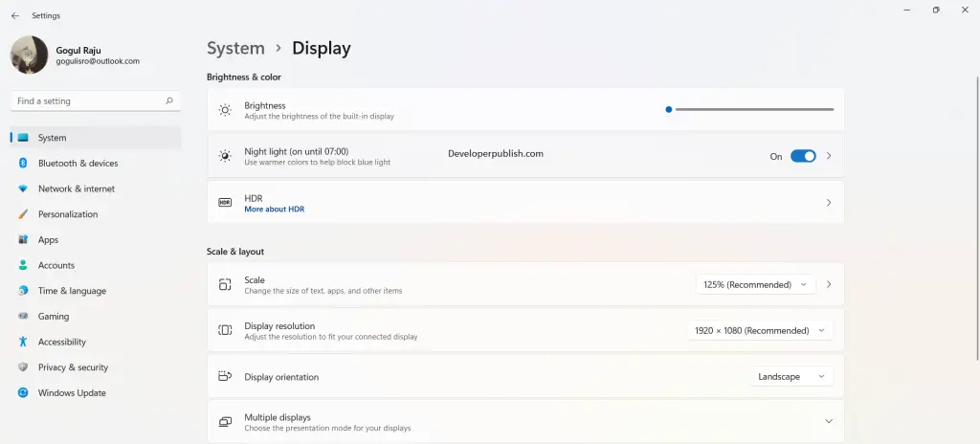Screen dimensions: 980x444
Task: Click the Privacy & security shield icon
Action: pyautogui.click(x=23, y=367)
